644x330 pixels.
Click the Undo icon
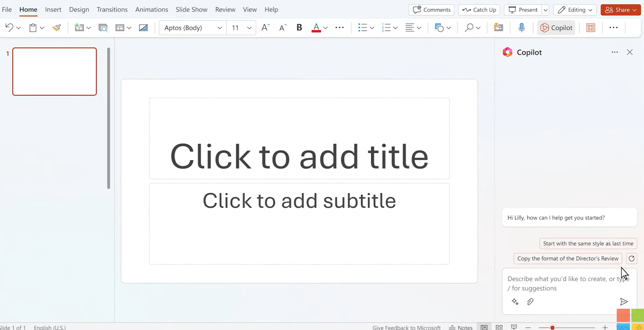tap(9, 27)
